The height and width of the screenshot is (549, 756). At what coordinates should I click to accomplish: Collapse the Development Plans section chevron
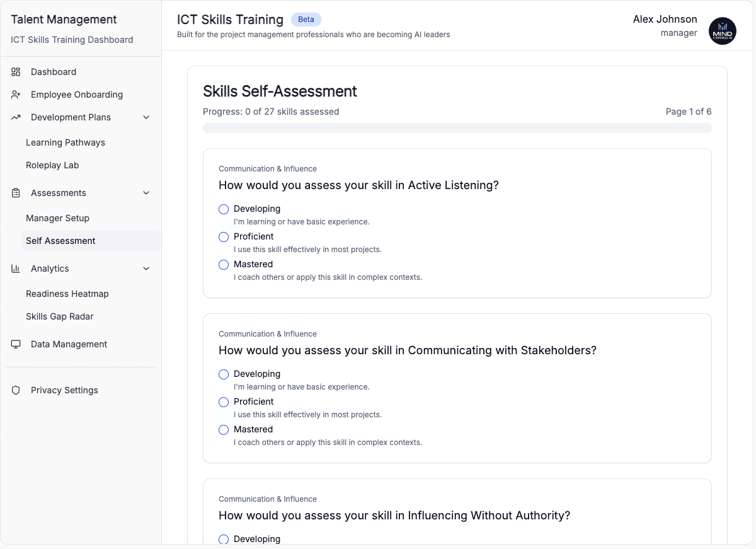pyautogui.click(x=146, y=117)
